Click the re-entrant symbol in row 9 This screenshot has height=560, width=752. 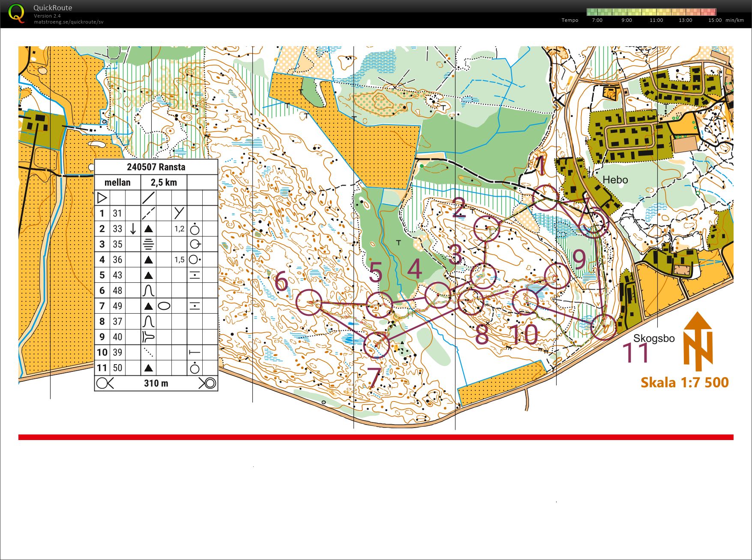coord(148,337)
